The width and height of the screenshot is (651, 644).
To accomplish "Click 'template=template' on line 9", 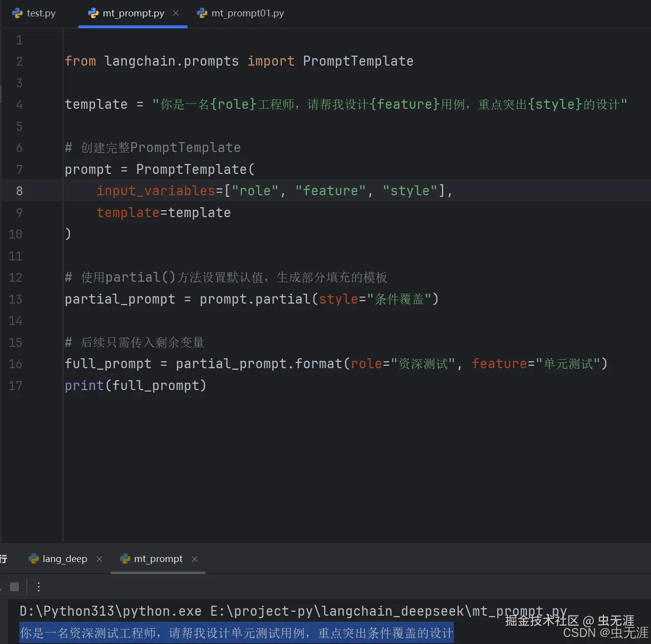I will (164, 213).
